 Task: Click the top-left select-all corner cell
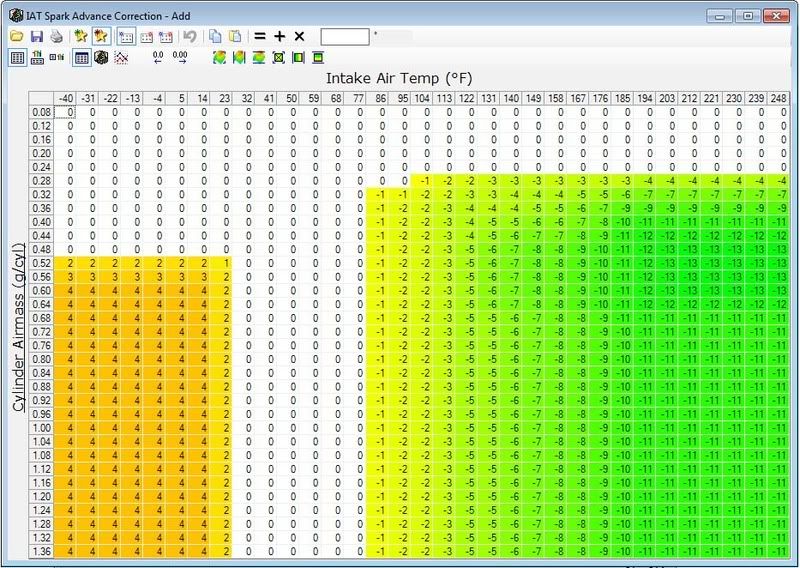tap(41, 99)
